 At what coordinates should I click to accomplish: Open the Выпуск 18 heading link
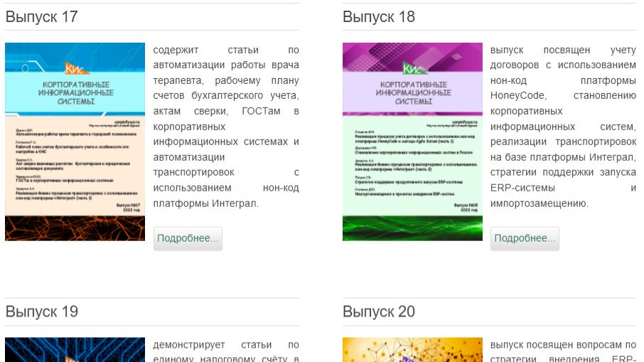tap(378, 17)
